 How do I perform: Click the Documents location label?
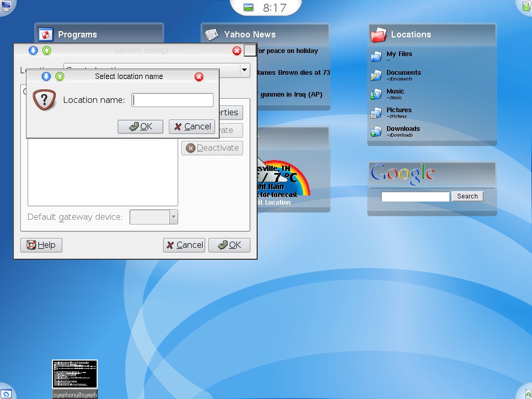coord(403,73)
